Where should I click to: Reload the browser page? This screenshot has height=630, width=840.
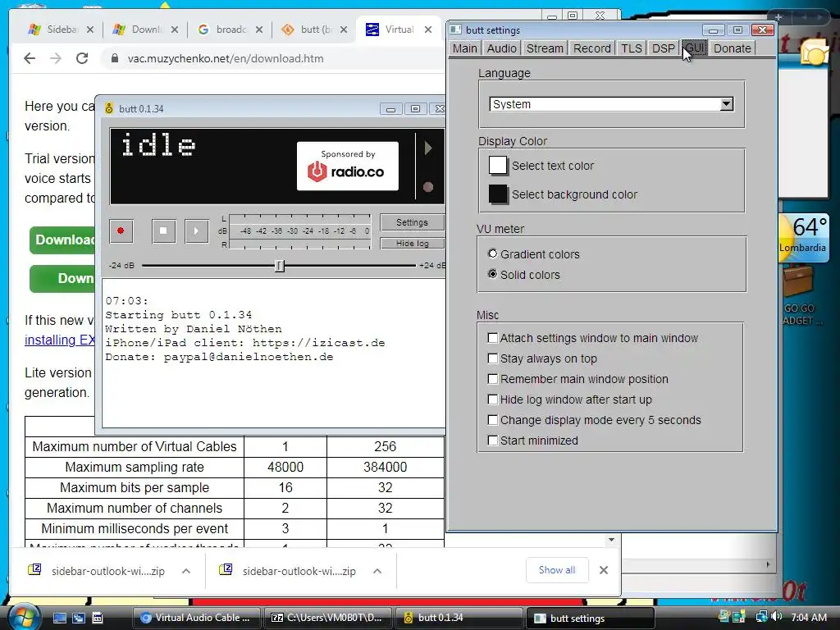82,58
